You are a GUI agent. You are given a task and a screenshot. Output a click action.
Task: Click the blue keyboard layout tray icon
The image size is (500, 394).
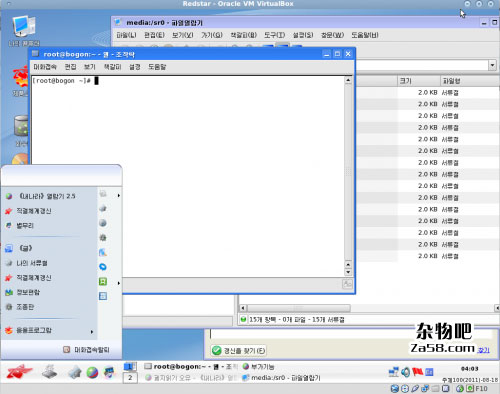429,372
